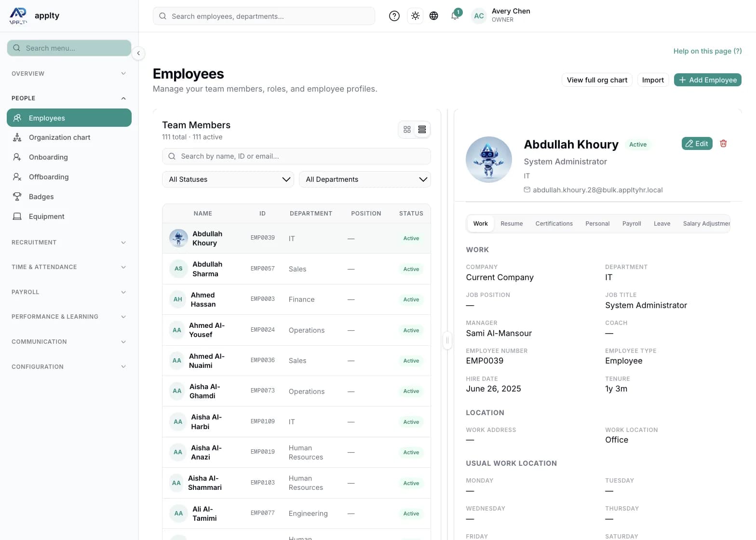Image resolution: width=756 pixels, height=540 pixels.
Task: Open the All Departments dropdown
Action: pyautogui.click(x=365, y=179)
